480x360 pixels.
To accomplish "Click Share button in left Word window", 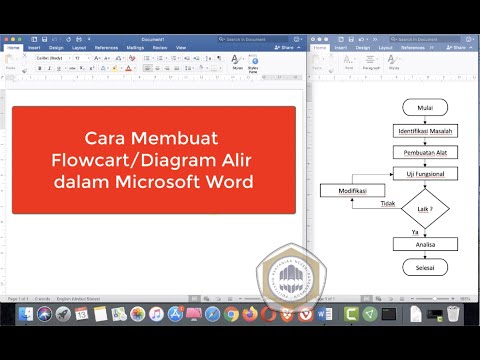I will pos(284,48).
